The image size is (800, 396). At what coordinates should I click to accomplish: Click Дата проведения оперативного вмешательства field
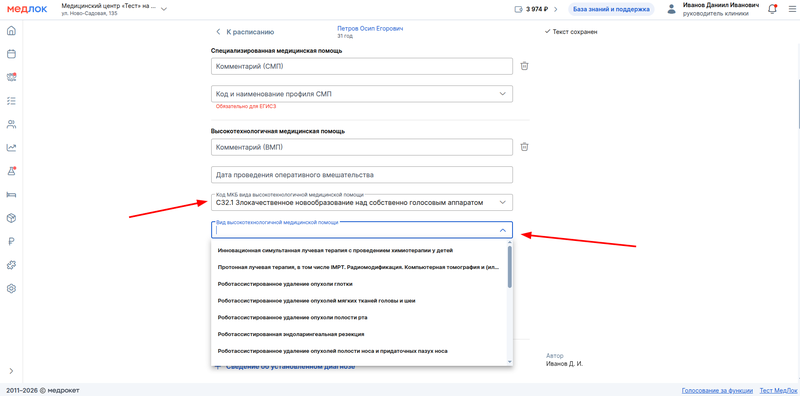pos(362,175)
